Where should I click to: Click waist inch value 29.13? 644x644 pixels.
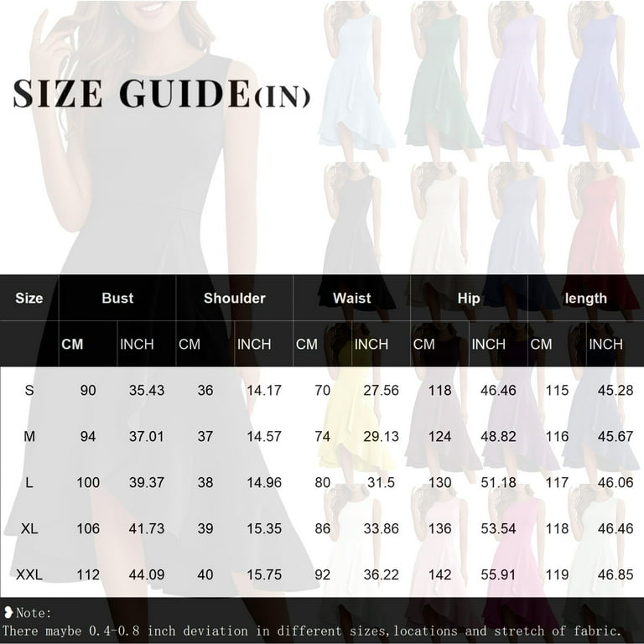(382, 436)
